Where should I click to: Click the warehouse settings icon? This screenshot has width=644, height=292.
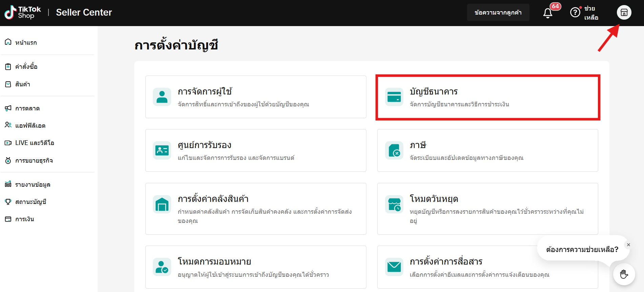click(x=162, y=204)
